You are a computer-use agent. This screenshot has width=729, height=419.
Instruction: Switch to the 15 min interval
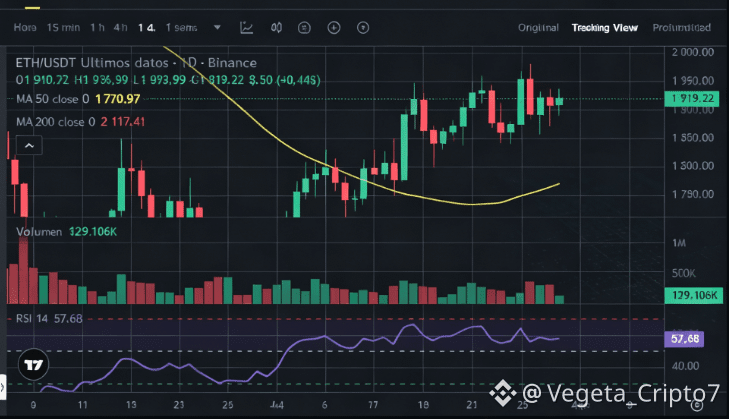(63, 27)
